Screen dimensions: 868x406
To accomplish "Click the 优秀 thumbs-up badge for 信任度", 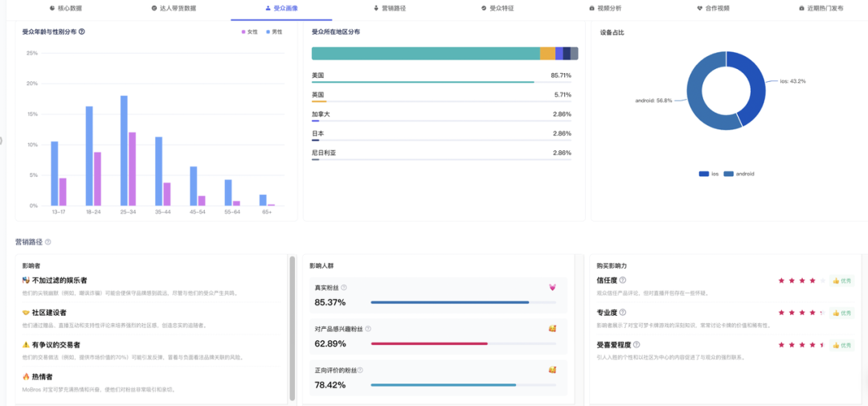I will [x=841, y=281].
